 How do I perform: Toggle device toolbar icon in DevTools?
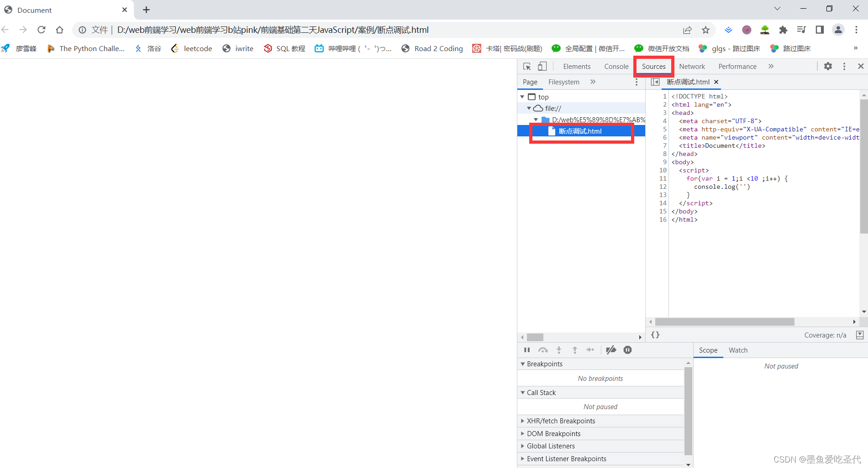(x=542, y=67)
